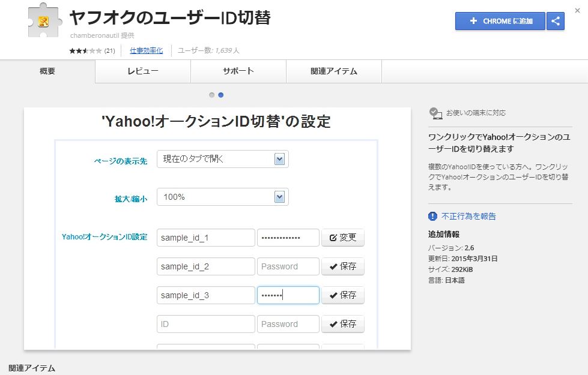Click the Yahoo!オークションID設定 label
Screen dimensions: 588x375
105,237
